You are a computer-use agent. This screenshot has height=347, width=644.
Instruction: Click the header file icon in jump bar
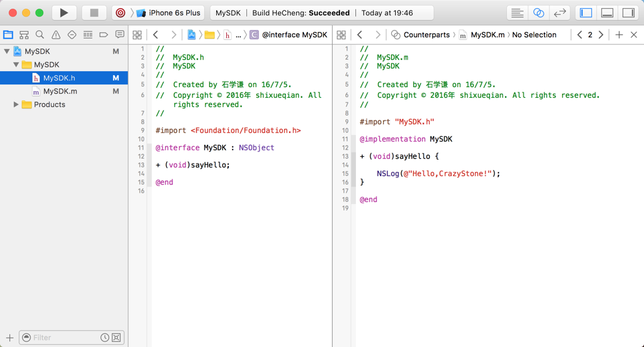click(x=227, y=35)
